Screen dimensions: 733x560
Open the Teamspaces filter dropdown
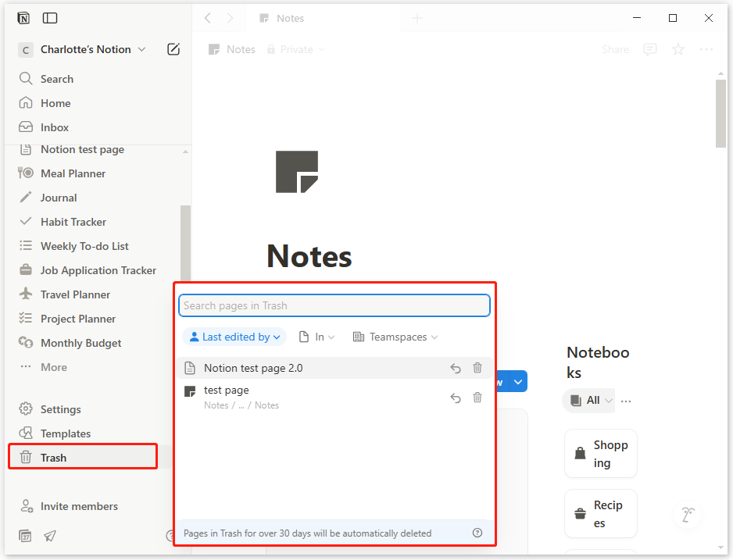tap(395, 337)
